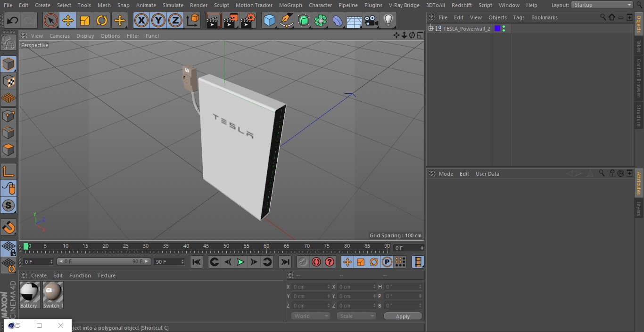Open the viewport Cameras menu
The width and height of the screenshot is (644, 332).
pos(59,36)
